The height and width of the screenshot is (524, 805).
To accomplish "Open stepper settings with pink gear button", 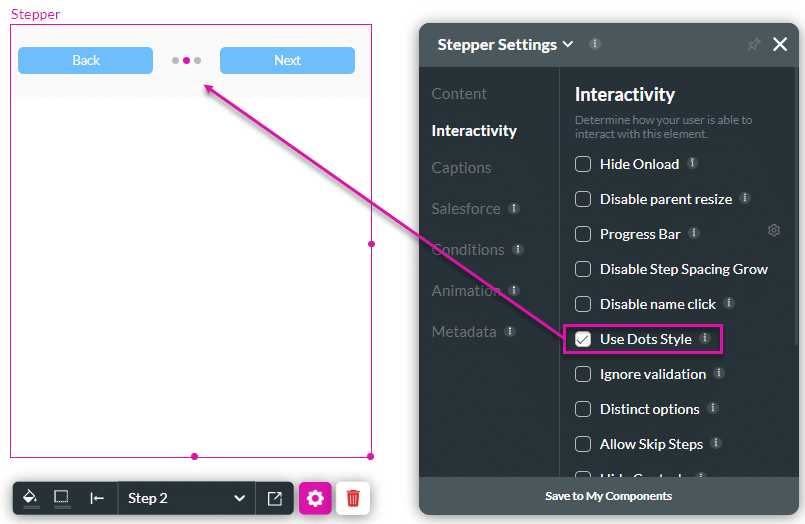I will point(315,498).
